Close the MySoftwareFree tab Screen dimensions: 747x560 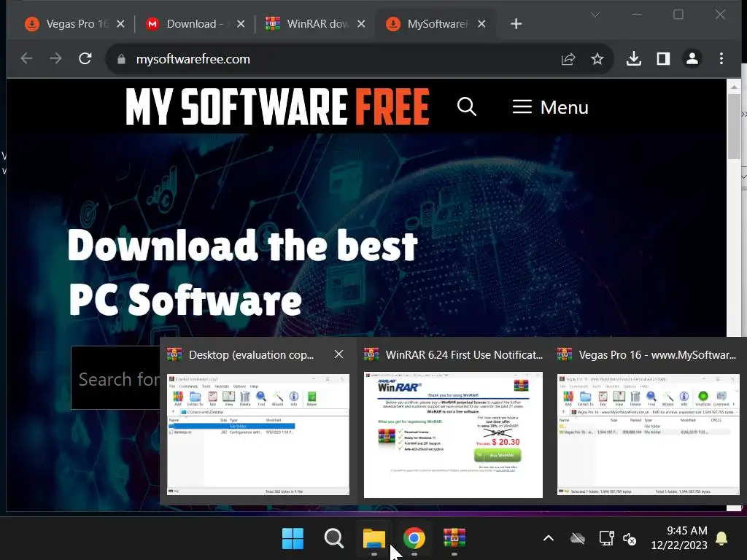tap(481, 24)
